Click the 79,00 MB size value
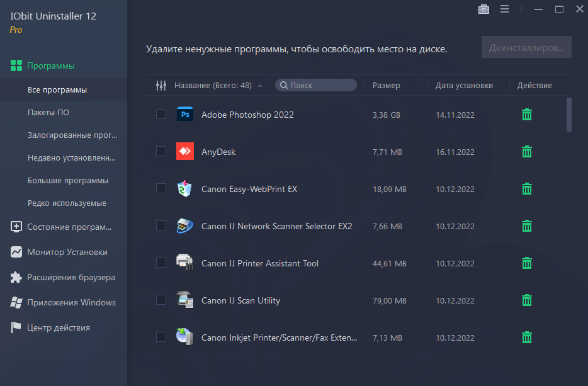Image resolution: width=588 pixels, height=386 pixels. click(389, 300)
